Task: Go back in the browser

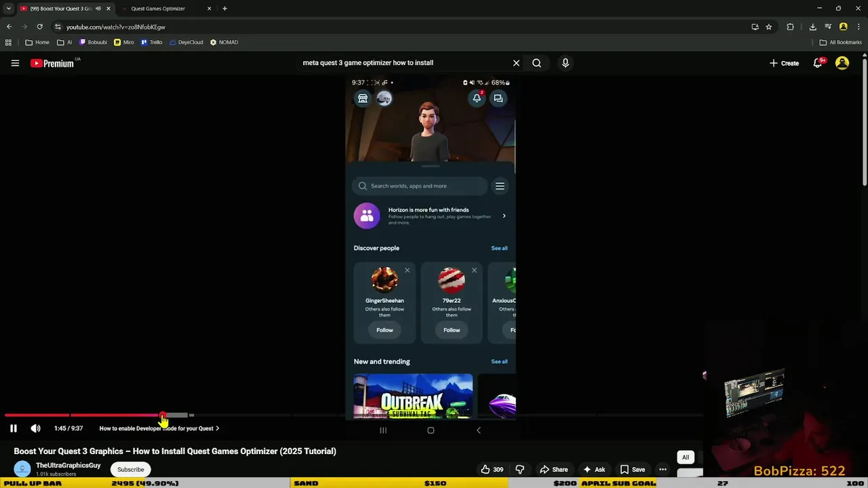Action: [x=9, y=27]
